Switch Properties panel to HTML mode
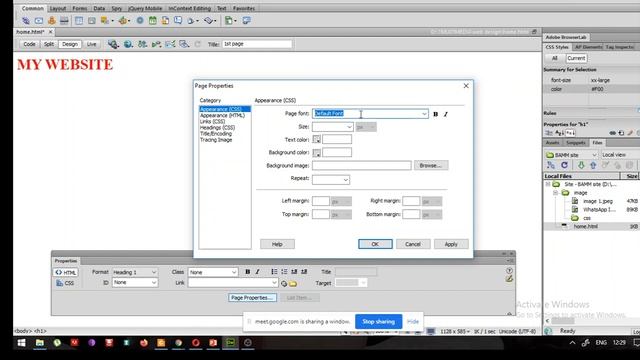This screenshot has width=640, height=360. click(65, 272)
